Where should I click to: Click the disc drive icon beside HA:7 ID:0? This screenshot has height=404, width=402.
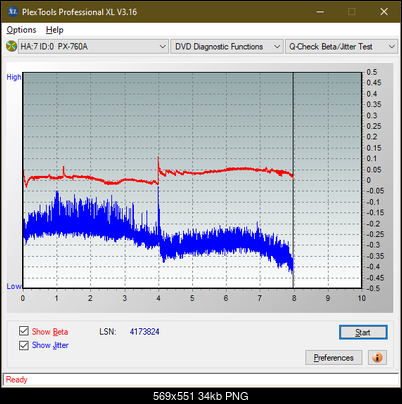[11, 46]
